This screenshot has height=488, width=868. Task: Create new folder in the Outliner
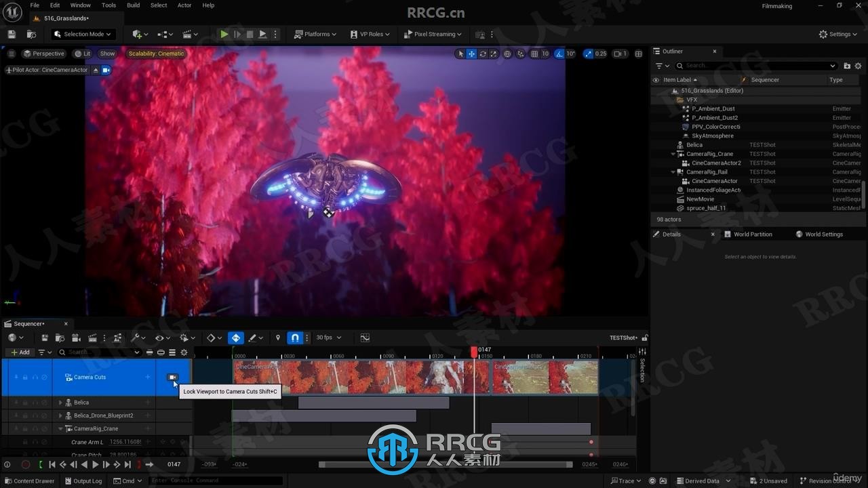847,66
